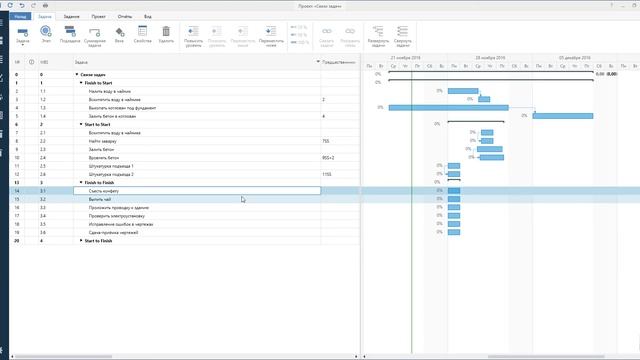Collapse the Finish to Finish group
The image size is (640, 360).
pyautogui.click(x=81, y=182)
